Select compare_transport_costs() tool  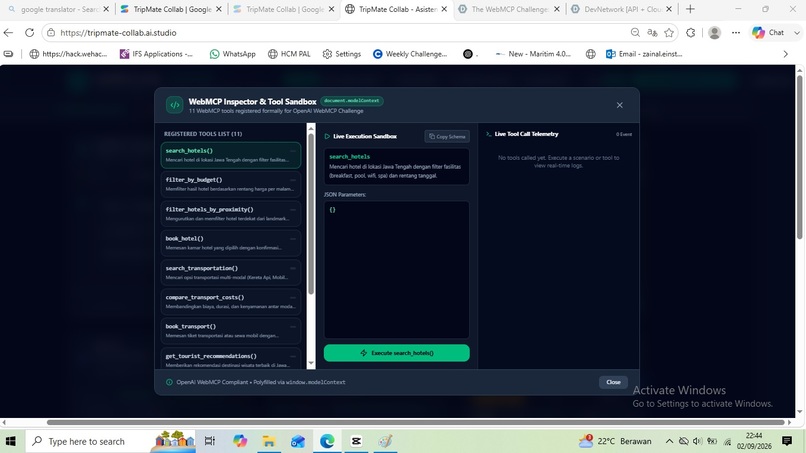pos(230,301)
